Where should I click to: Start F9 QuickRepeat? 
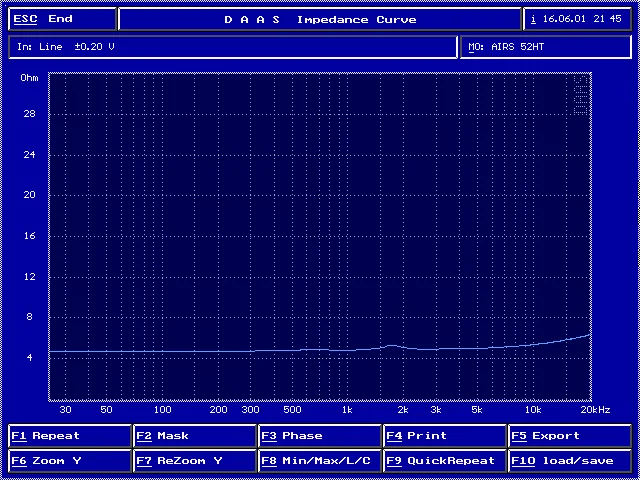[445, 461]
